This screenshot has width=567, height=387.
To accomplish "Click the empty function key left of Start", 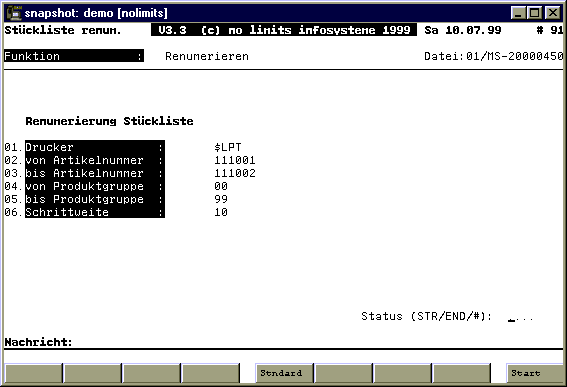I will (462, 373).
